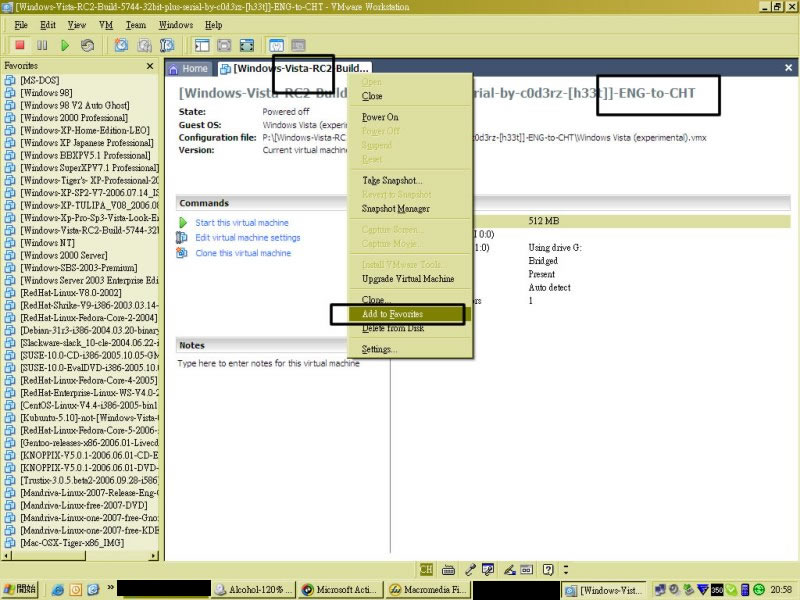Viewport: 800px width, 600px height.
Task: Click the Reset toolbar icon
Action: pyautogui.click(x=88, y=45)
